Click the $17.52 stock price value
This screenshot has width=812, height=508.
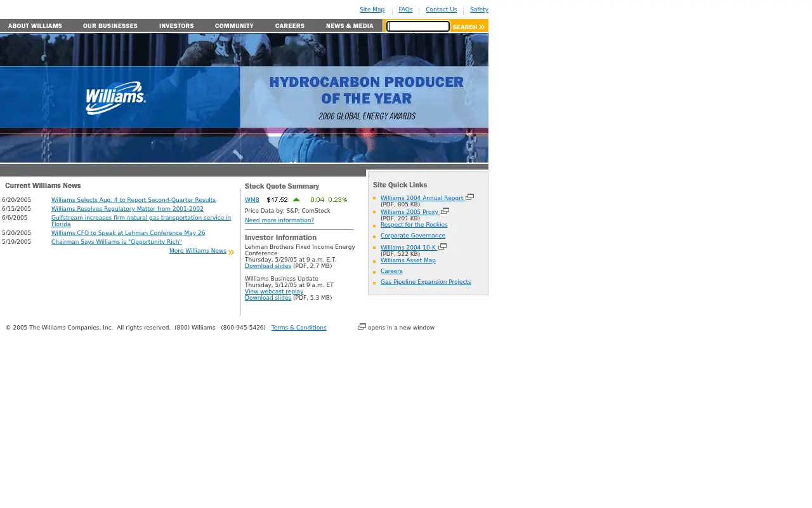pos(277,200)
